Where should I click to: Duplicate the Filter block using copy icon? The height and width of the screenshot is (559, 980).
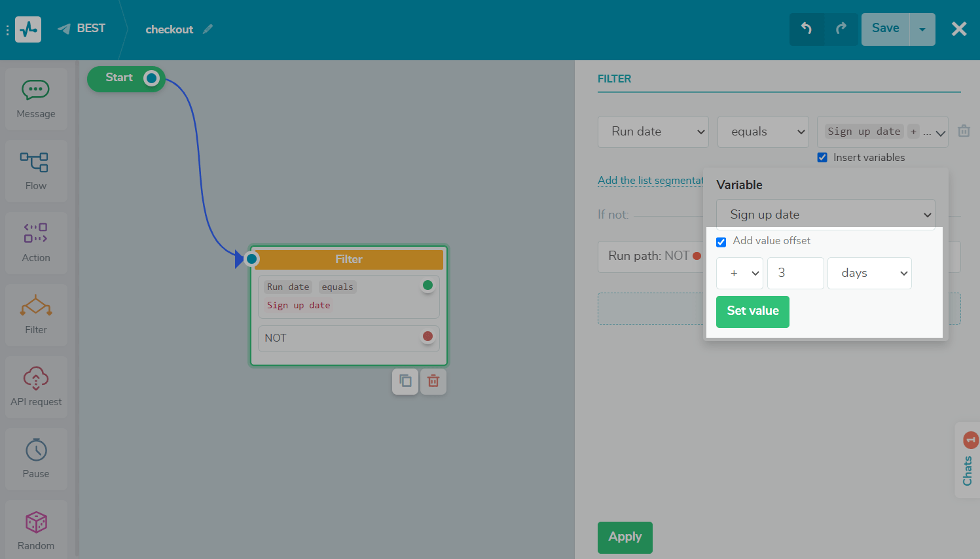[405, 381]
